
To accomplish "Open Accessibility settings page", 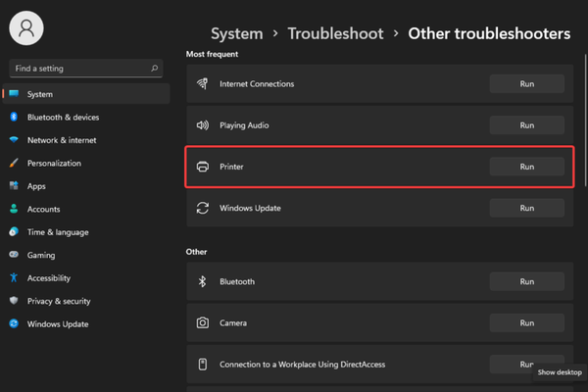I will coord(48,278).
